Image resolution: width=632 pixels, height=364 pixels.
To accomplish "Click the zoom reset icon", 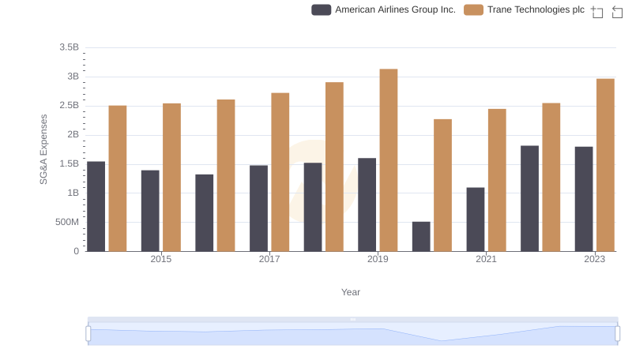I will [617, 12].
